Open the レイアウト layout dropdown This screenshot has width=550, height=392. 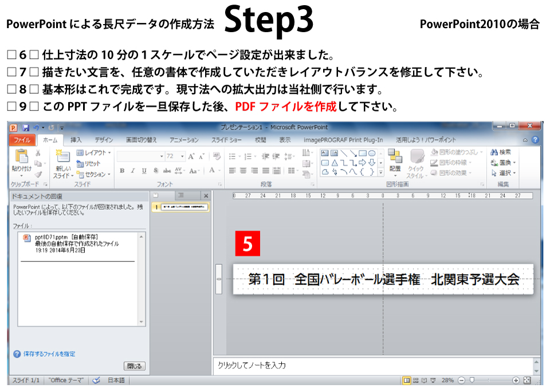click(93, 152)
